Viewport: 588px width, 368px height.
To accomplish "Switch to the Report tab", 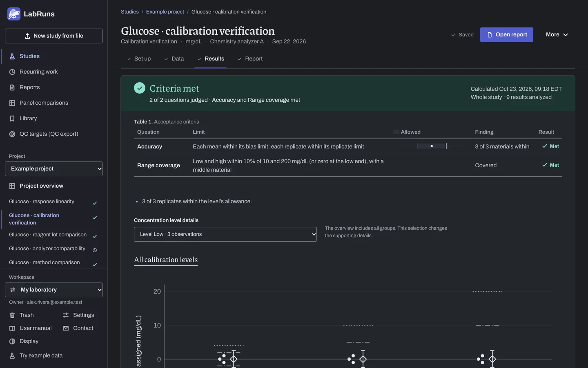I will point(250,59).
